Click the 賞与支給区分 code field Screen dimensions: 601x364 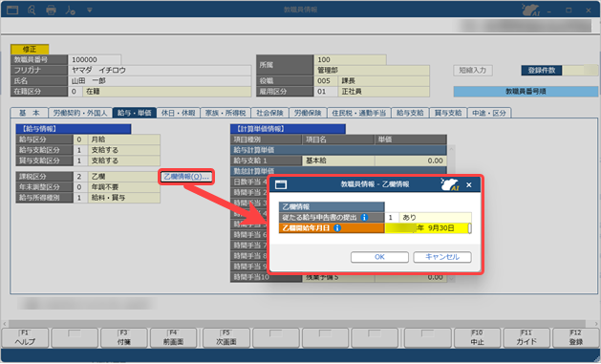[80, 161]
